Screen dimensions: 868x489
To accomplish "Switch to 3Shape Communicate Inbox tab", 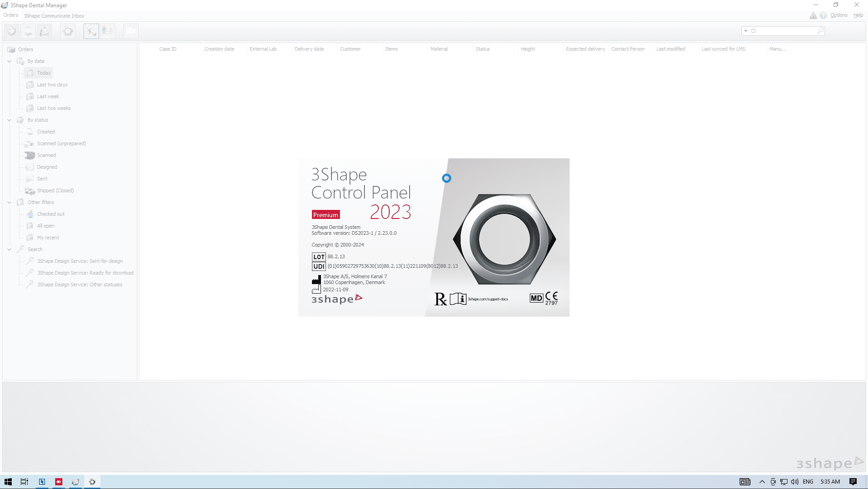I will point(54,16).
